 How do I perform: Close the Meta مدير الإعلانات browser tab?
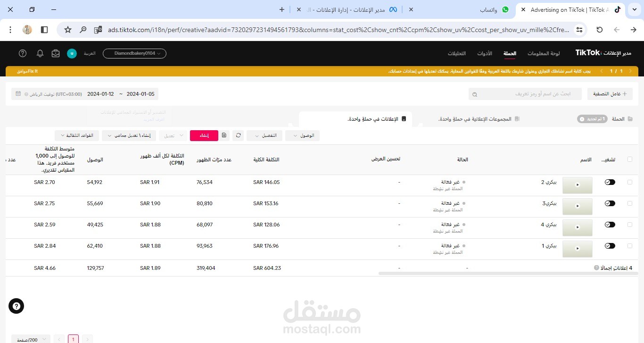pos(298,9)
